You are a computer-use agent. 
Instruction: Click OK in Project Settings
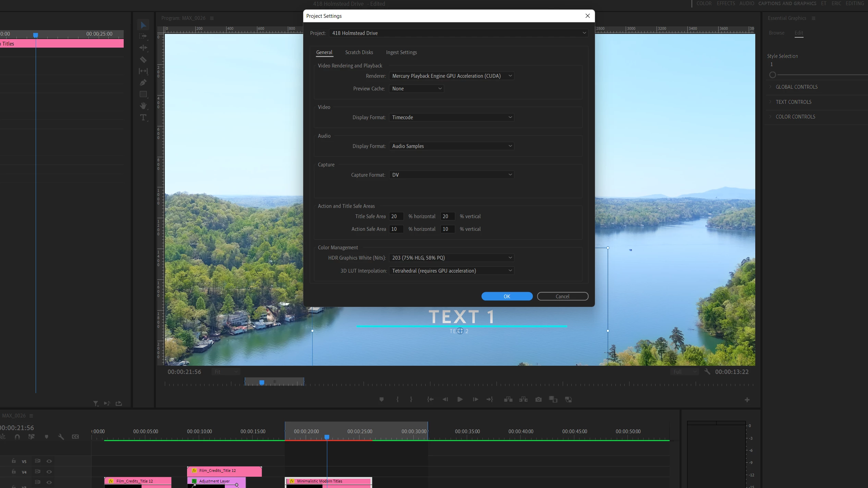pos(506,296)
